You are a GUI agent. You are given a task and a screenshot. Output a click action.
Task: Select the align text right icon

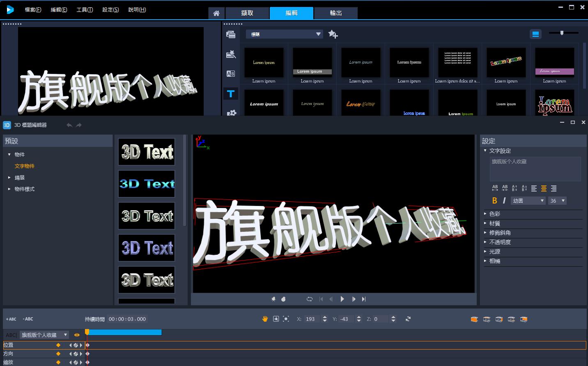(554, 188)
